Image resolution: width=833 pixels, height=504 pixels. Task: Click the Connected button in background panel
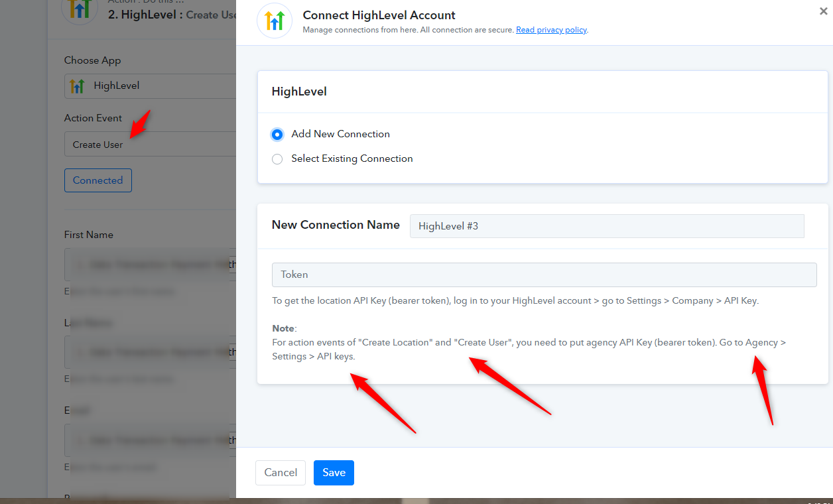coord(97,180)
